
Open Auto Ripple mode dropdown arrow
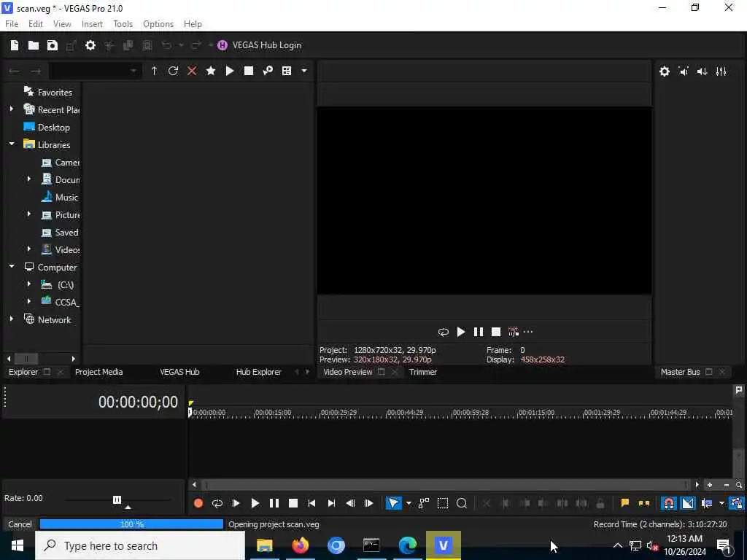click(721, 503)
